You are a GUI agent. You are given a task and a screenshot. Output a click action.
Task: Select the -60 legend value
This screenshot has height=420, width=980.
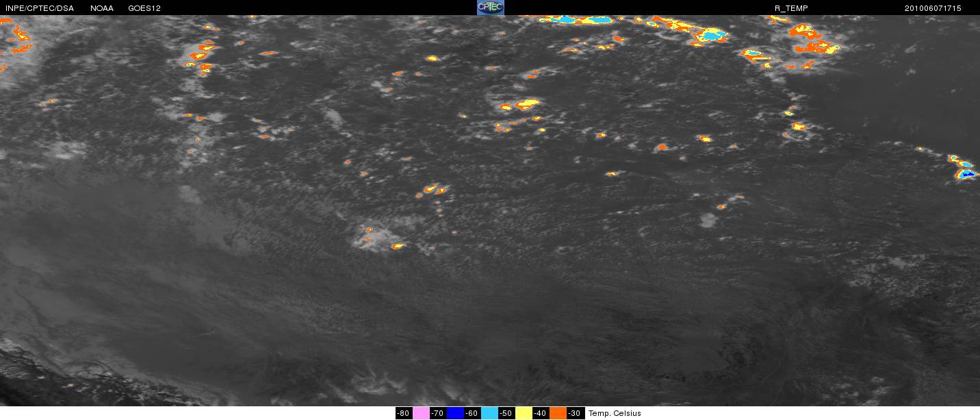472,413
